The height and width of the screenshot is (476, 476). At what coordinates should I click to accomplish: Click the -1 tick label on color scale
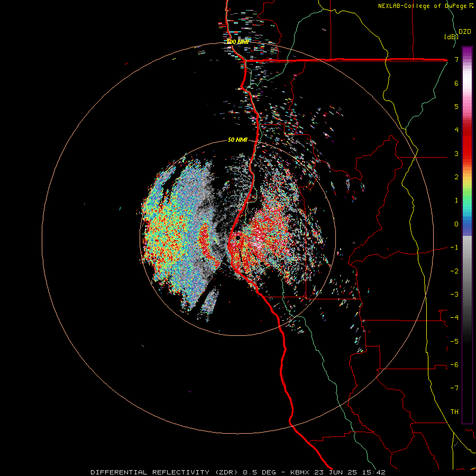coord(454,248)
